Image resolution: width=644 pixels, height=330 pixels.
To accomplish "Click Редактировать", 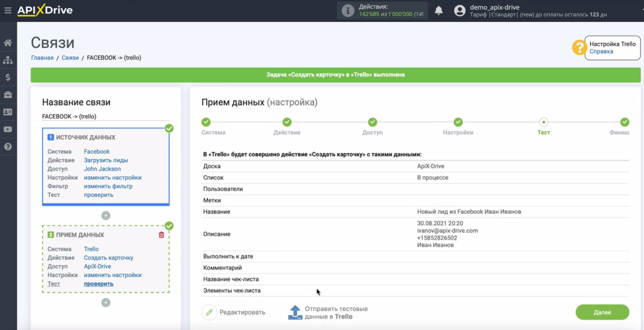I will point(242,312).
